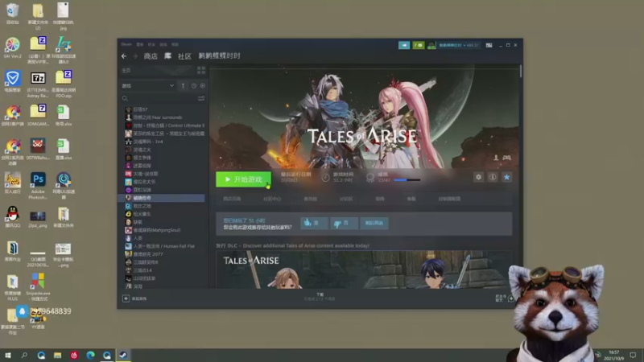
Task: Click the thumbs-down not recommend button
Action: [344, 223]
